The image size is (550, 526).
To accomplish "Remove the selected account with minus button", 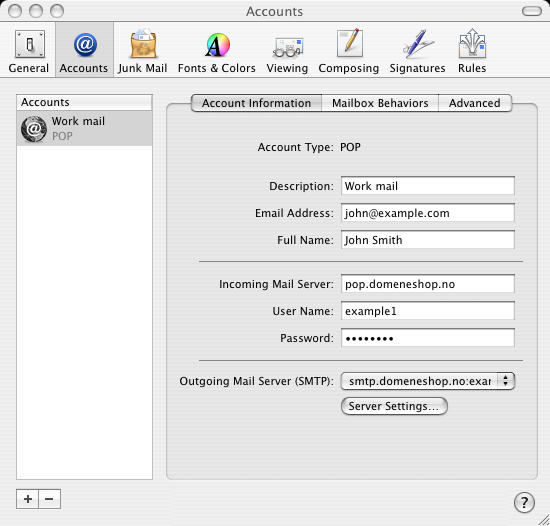I will (49, 499).
